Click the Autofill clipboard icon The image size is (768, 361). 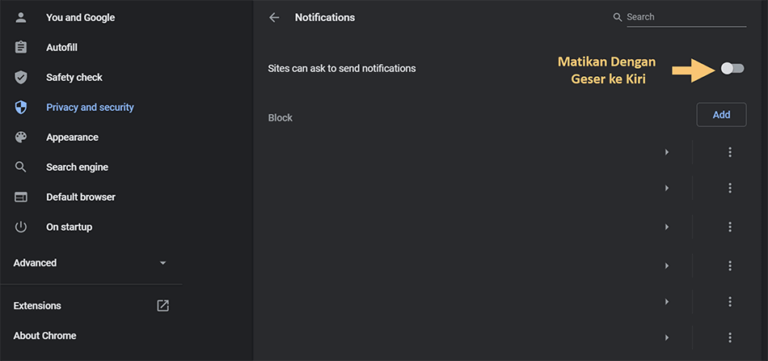click(21, 48)
